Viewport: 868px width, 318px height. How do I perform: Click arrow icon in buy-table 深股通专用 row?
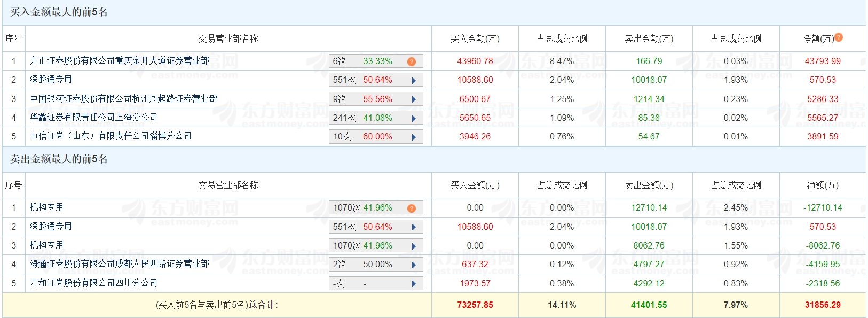pyautogui.click(x=414, y=81)
